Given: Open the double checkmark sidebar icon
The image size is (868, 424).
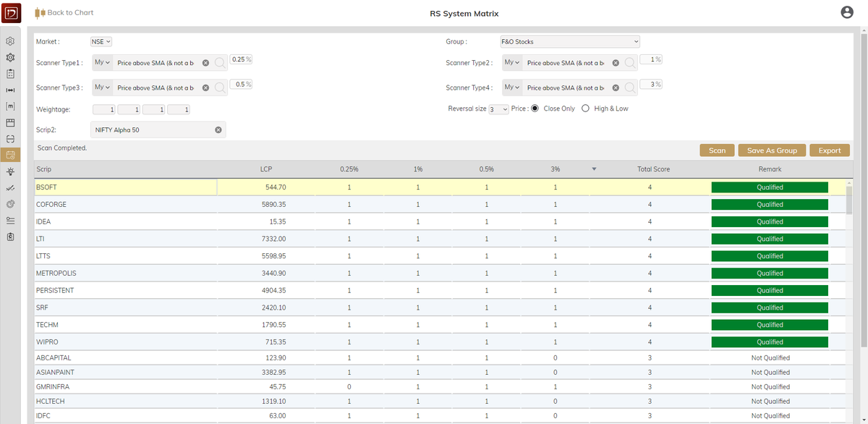Looking at the screenshot, I should pos(11,188).
